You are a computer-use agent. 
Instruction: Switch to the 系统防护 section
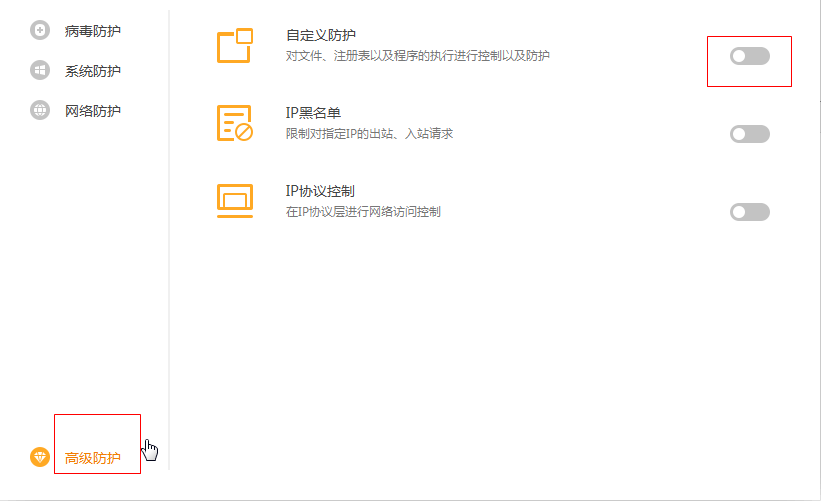tap(93, 71)
